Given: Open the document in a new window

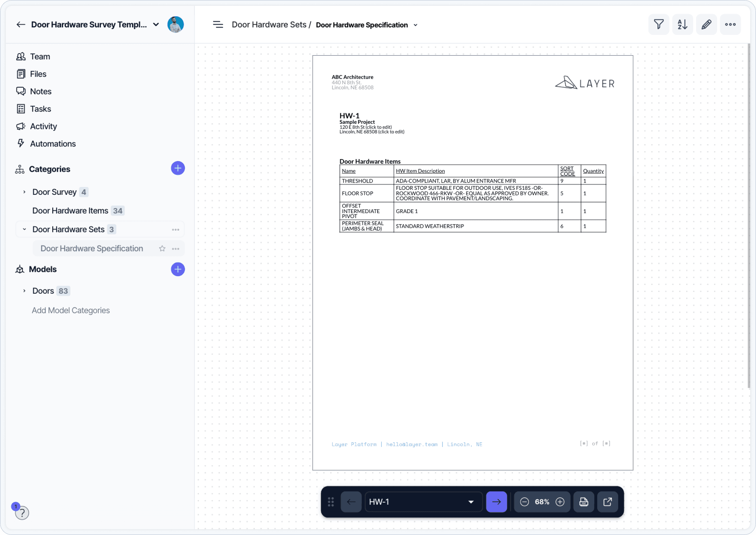Looking at the screenshot, I should pos(607,502).
